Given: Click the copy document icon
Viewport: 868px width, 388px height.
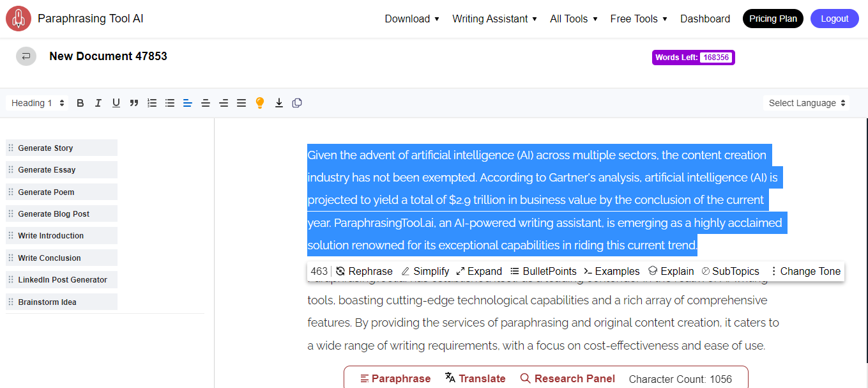Looking at the screenshot, I should tap(297, 103).
